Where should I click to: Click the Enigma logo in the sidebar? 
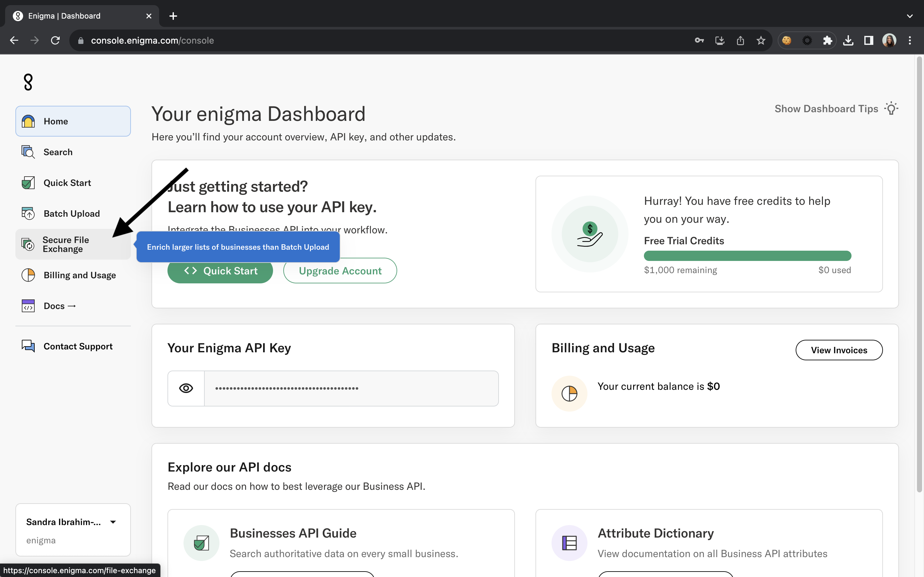(x=28, y=82)
